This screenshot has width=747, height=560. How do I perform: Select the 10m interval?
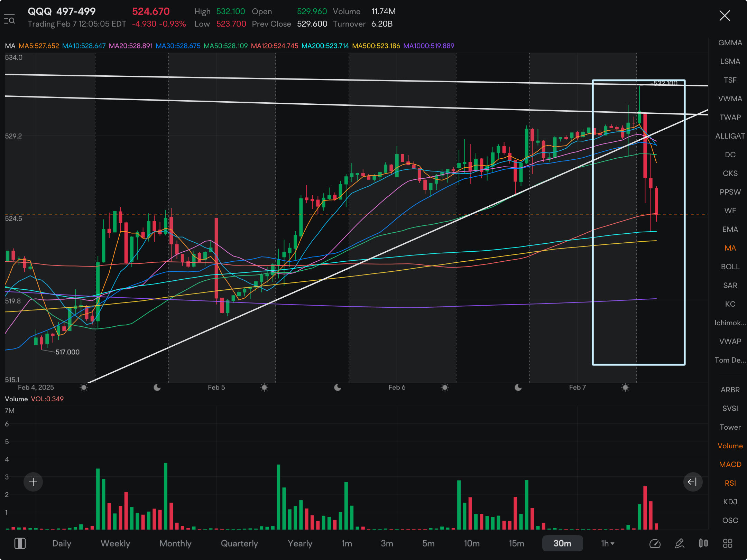471,543
